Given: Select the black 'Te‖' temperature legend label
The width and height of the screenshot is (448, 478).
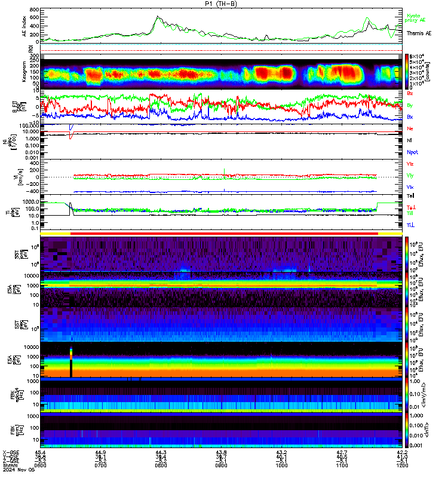Looking at the screenshot, I should tap(410, 196).
